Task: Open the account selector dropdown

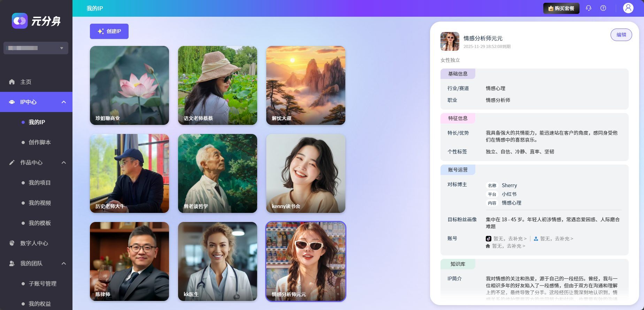Action: (x=36, y=48)
